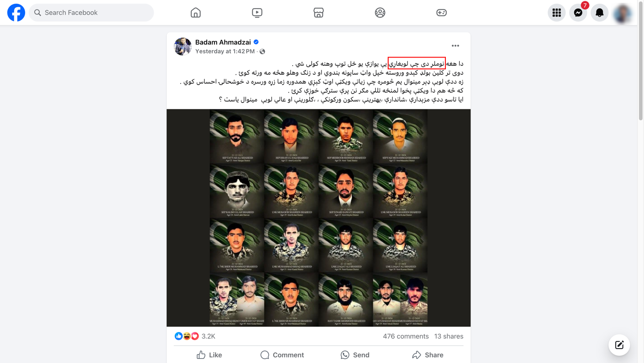Open the Groups icon in top navigation

[x=380, y=13]
